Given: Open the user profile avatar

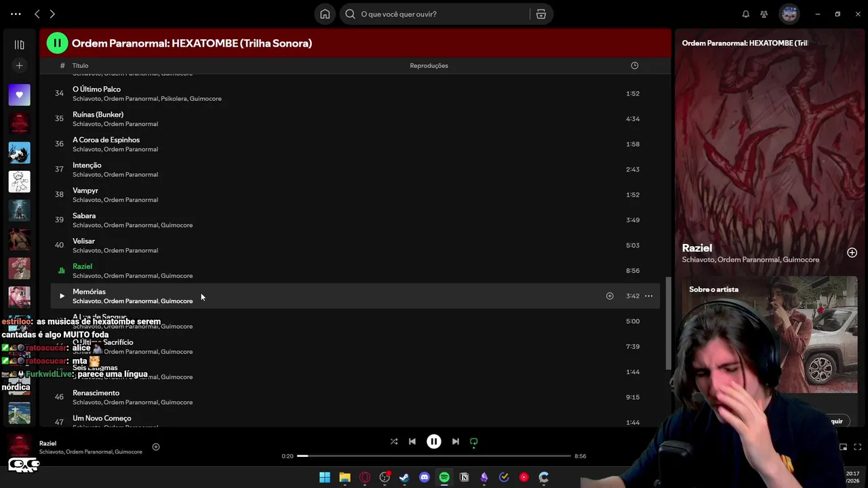Looking at the screenshot, I should coord(789,14).
